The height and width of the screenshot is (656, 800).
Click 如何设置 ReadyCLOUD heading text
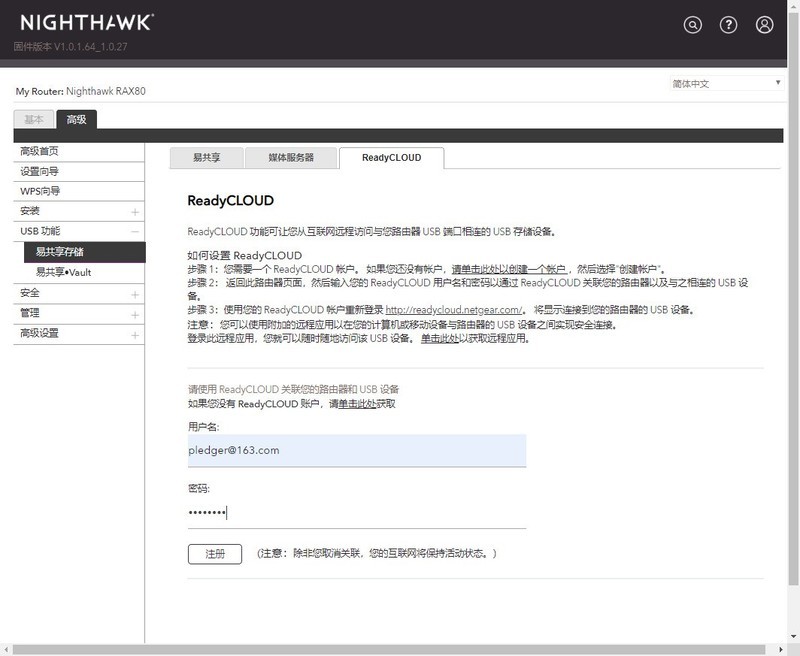244,256
